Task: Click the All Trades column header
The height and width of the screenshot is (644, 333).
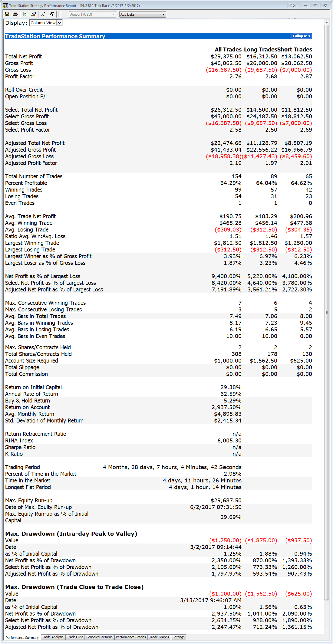Action: [x=228, y=50]
